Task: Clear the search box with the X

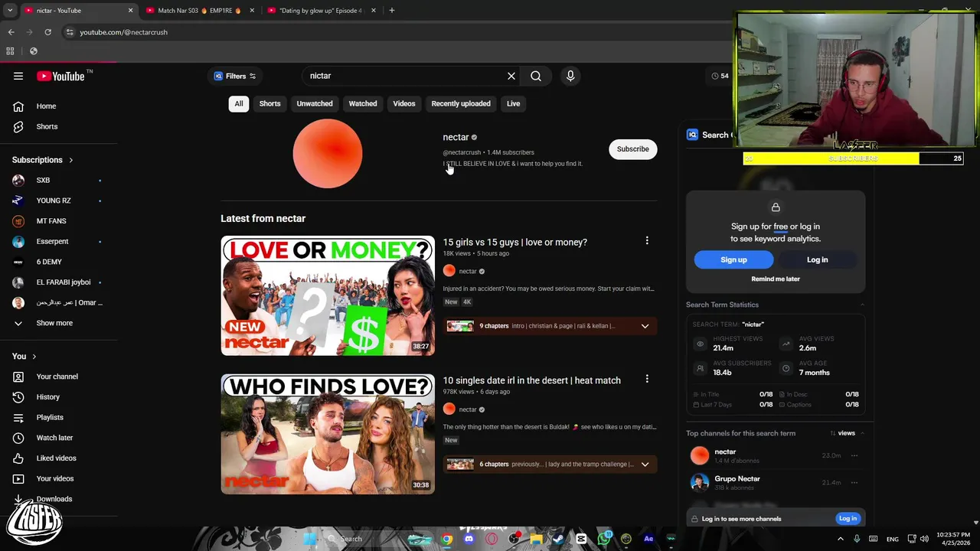Action: (x=511, y=76)
